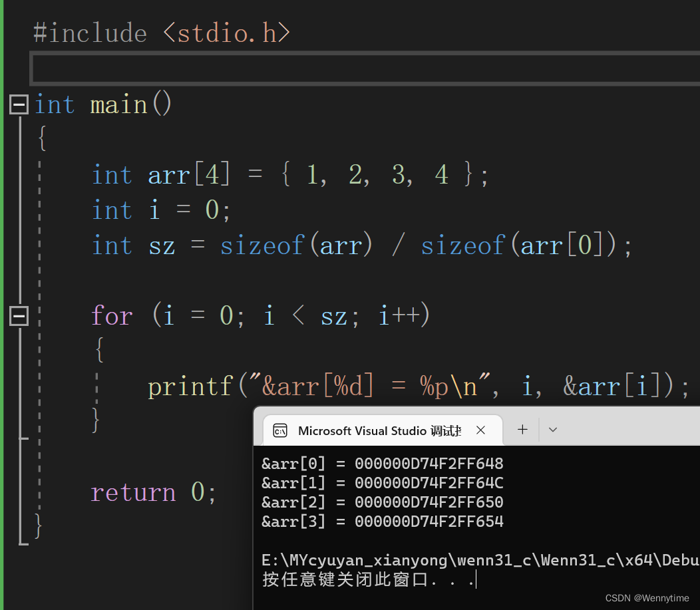Click the 'printf' function call

pos(190,386)
